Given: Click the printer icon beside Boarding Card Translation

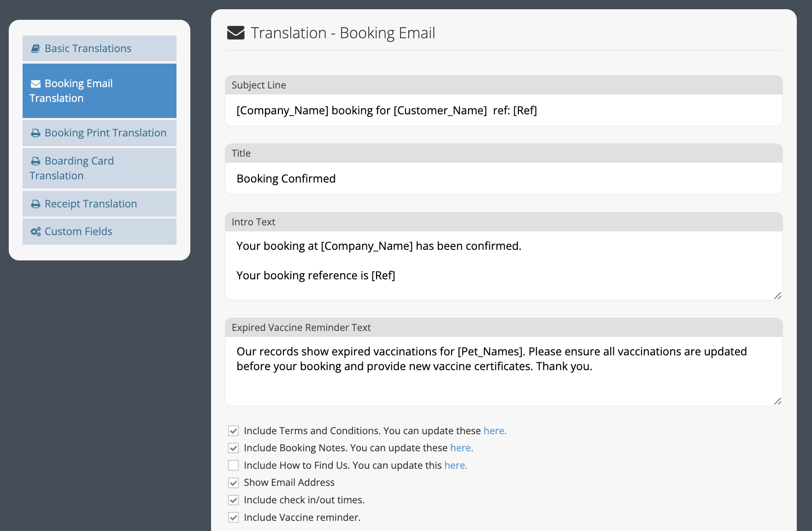Looking at the screenshot, I should pos(35,161).
